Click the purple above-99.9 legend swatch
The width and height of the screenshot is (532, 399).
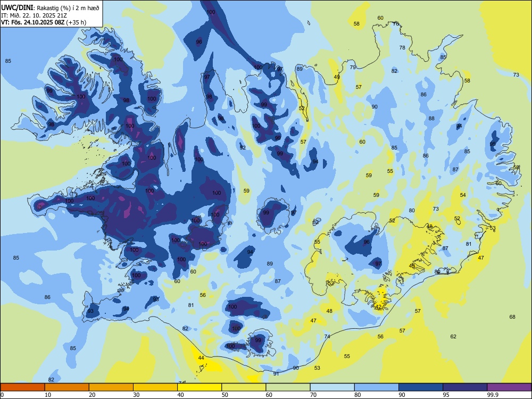coord(509,387)
